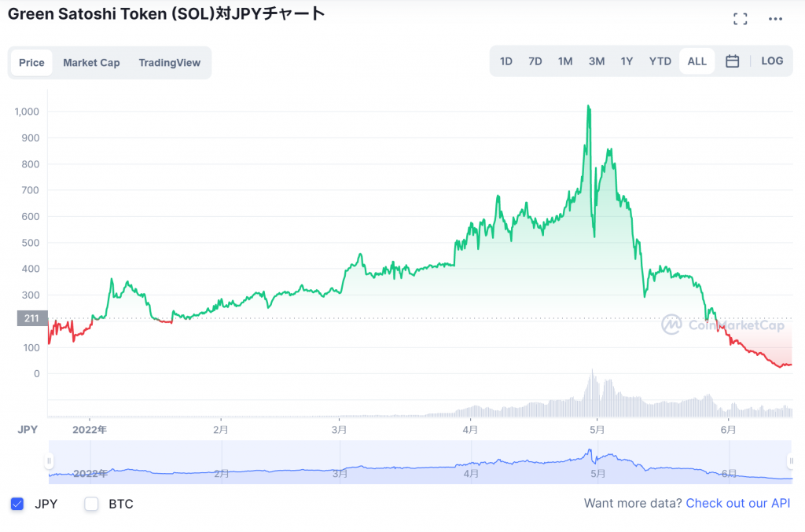Switch to the TradingView tab
The height and width of the screenshot is (532, 805).
point(170,63)
